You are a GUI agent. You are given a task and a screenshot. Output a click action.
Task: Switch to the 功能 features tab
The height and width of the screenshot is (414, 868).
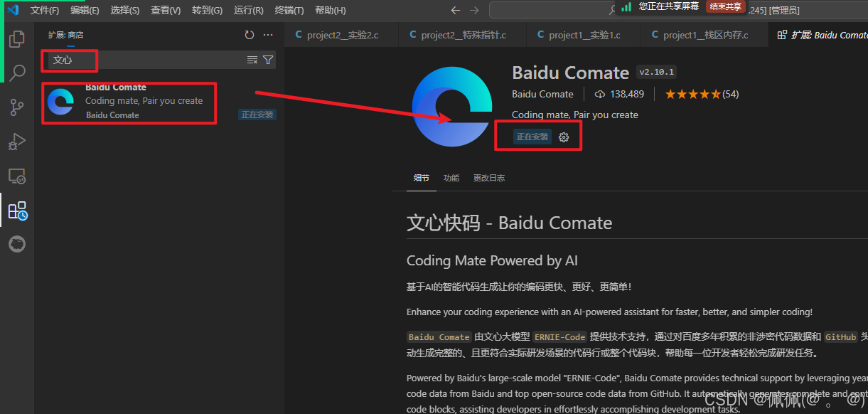(x=451, y=178)
